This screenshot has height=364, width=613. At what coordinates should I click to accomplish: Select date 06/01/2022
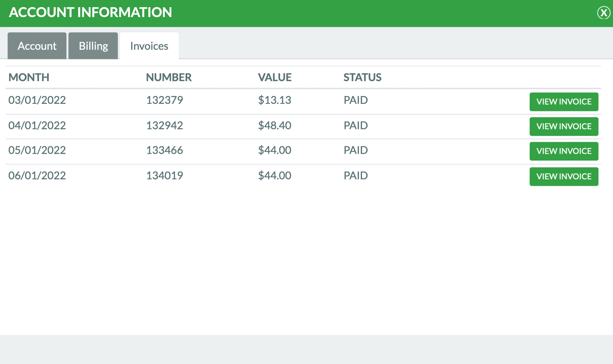coord(37,176)
